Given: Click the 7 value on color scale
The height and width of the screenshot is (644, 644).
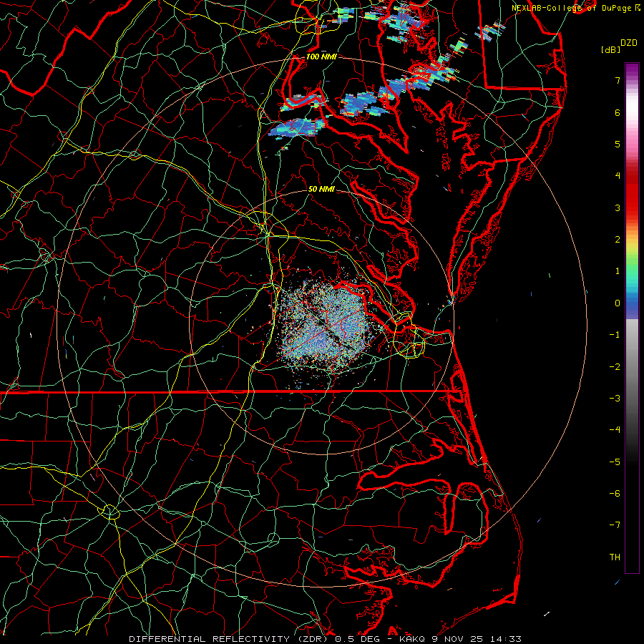Looking at the screenshot, I should [618, 80].
